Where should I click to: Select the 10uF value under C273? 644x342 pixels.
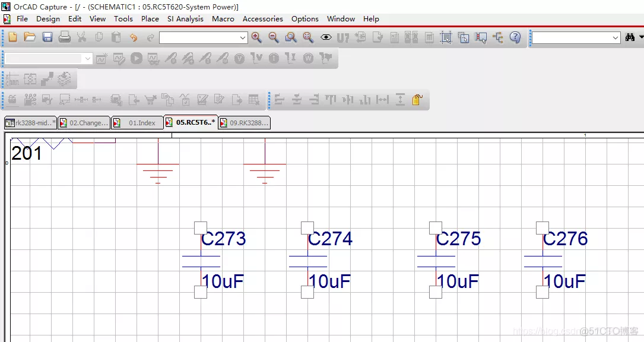pyautogui.click(x=223, y=281)
